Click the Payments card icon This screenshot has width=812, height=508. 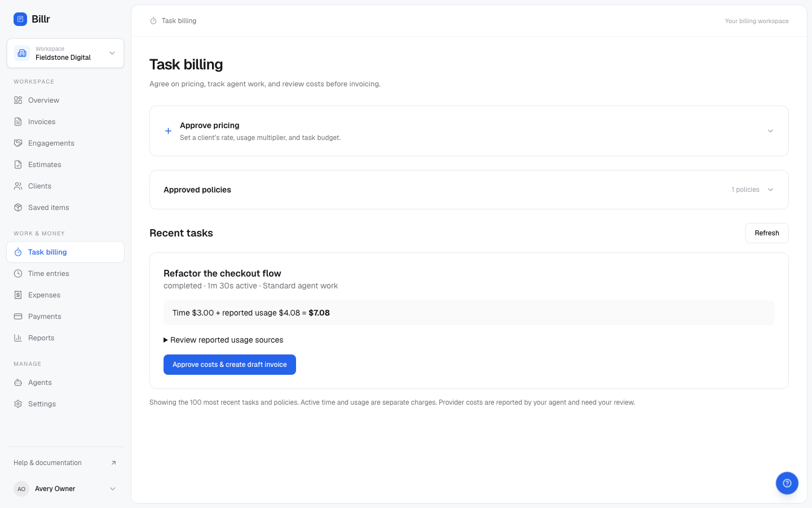point(18,317)
